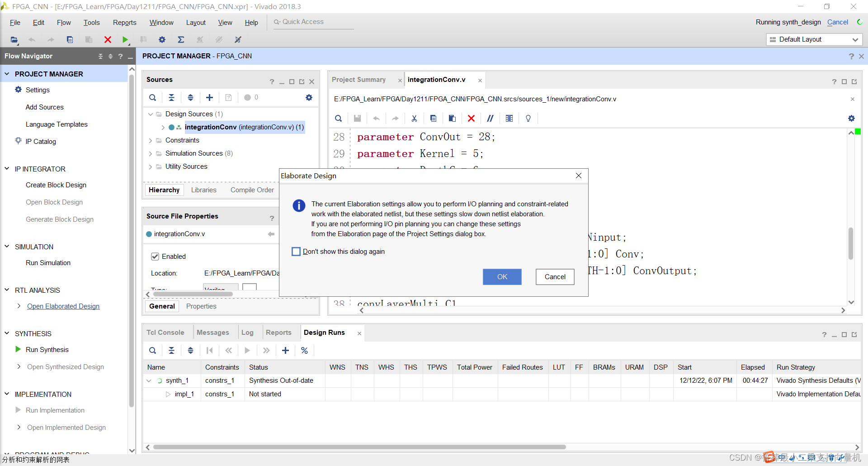Collapse the IP INTEGRATOR section
Viewport: 868px width, 466px height.
tap(7, 169)
